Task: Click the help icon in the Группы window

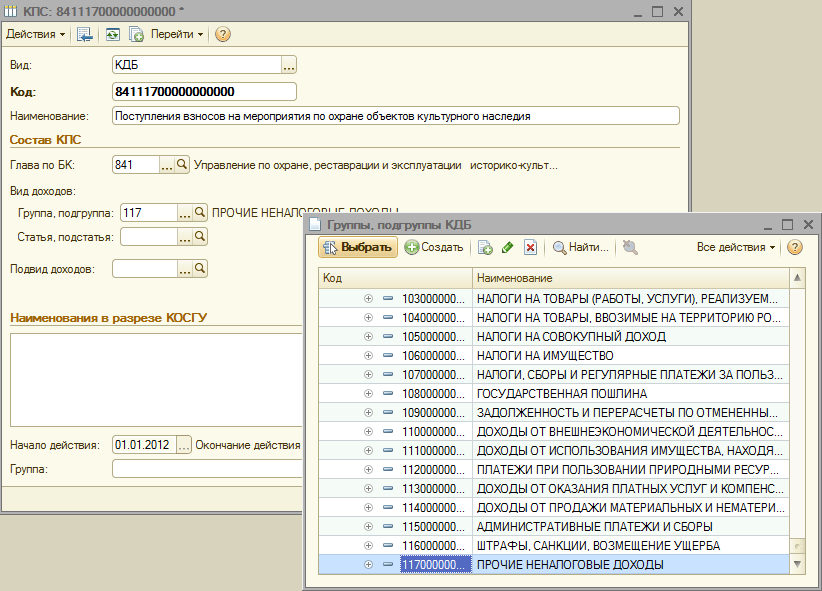Action: [795, 247]
